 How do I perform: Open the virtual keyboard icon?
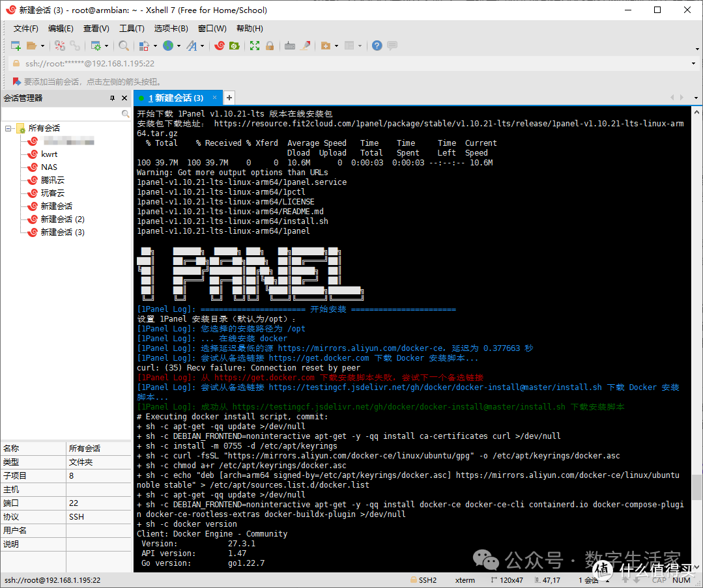[x=290, y=46]
